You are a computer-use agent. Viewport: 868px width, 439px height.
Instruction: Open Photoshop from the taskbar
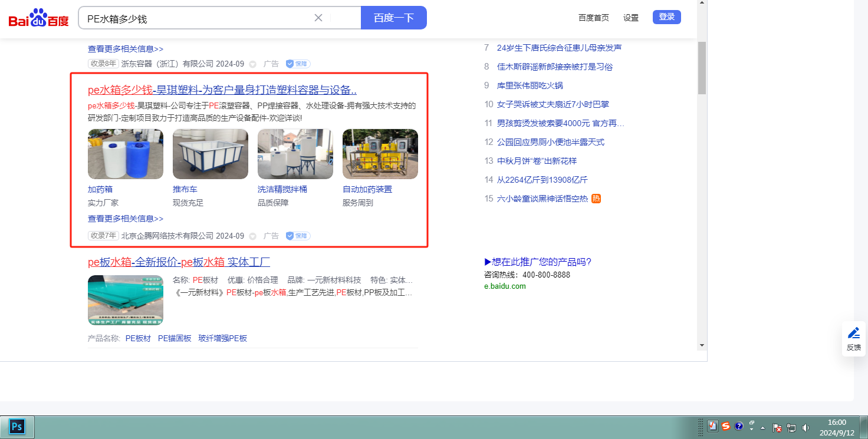tap(17, 427)
